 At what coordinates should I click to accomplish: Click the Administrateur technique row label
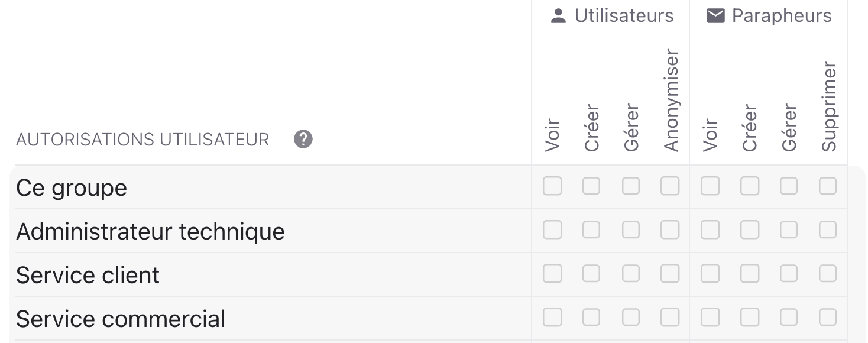tap(150, 231)
